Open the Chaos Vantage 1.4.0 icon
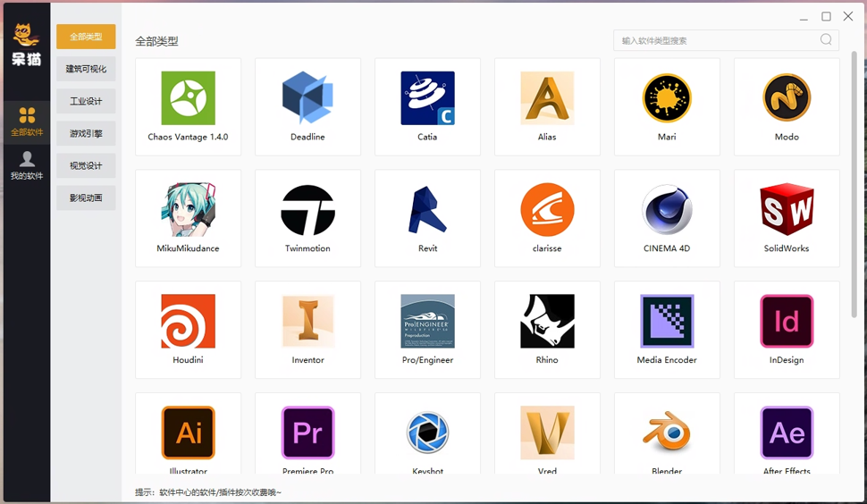The image size is (867, 504). pyautogui.click(x=188, y=97)
